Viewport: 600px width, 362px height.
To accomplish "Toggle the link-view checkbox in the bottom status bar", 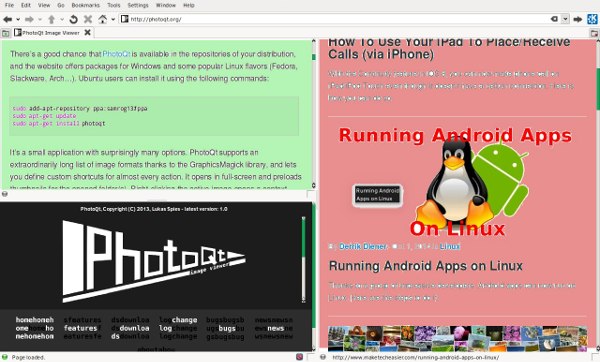I will tap(311, 357).
